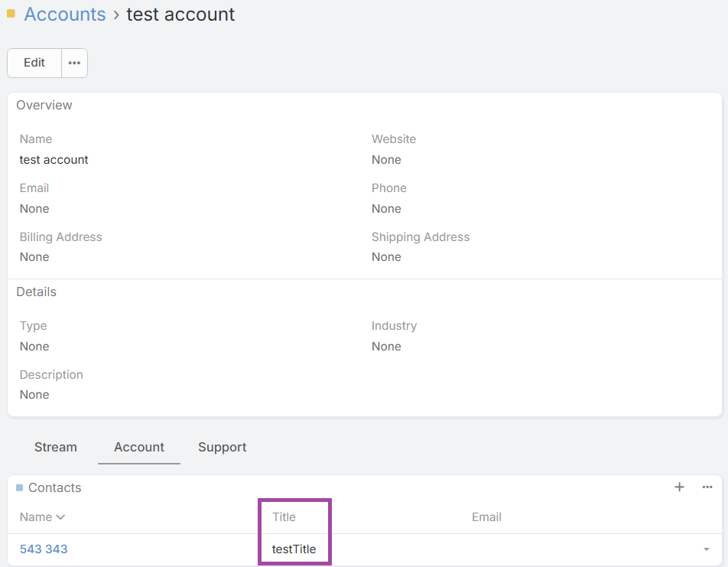Click the blue square Contacts panel icon
728x567 pixels.
tap(19, 487)
